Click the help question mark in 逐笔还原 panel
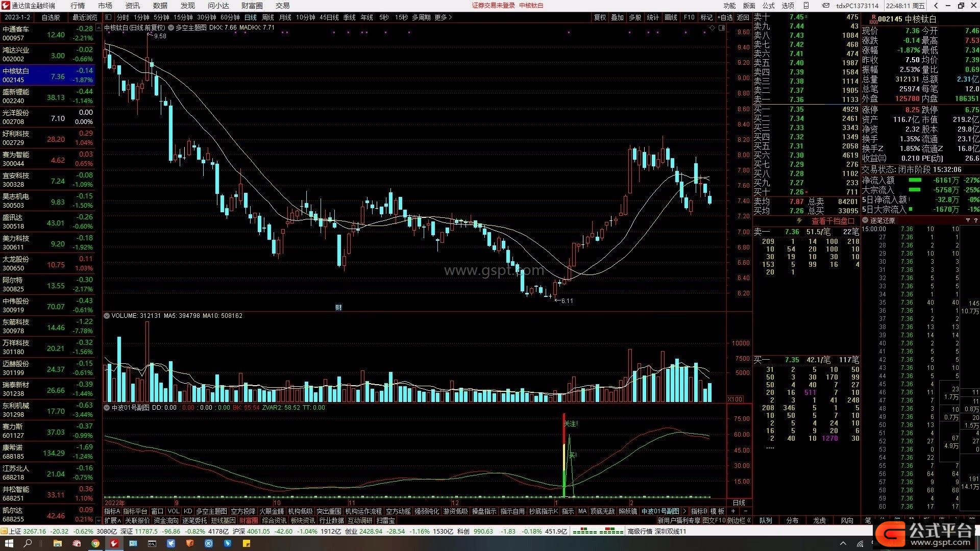Image resolution: width=980 pixels, height=551 pixels. tap(975, 220)
